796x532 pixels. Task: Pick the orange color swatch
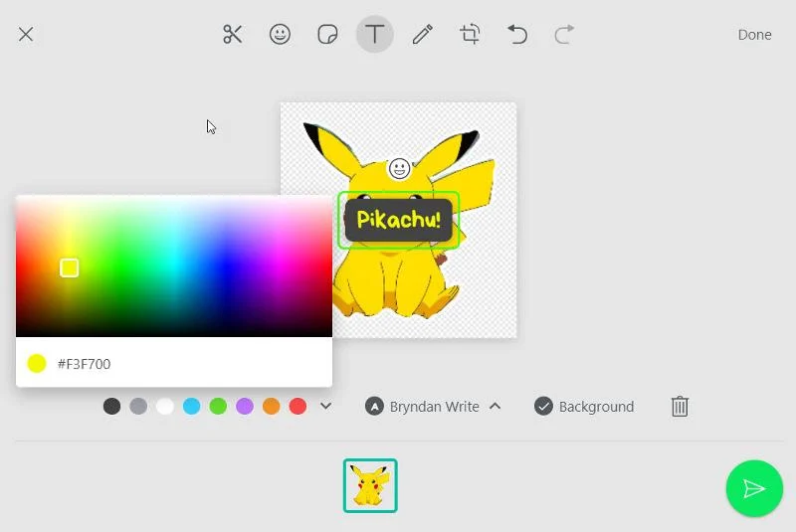pyautogui.click(x=271, y=407)
